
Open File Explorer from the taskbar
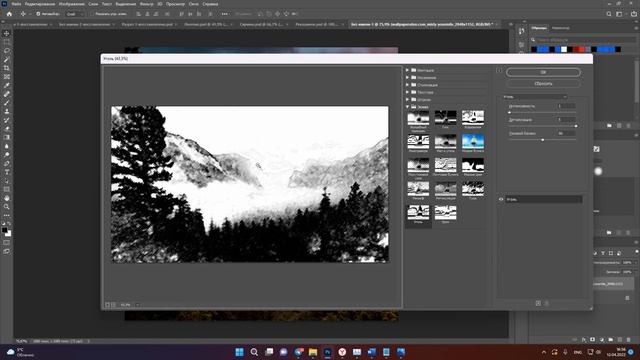click(313, 352)
